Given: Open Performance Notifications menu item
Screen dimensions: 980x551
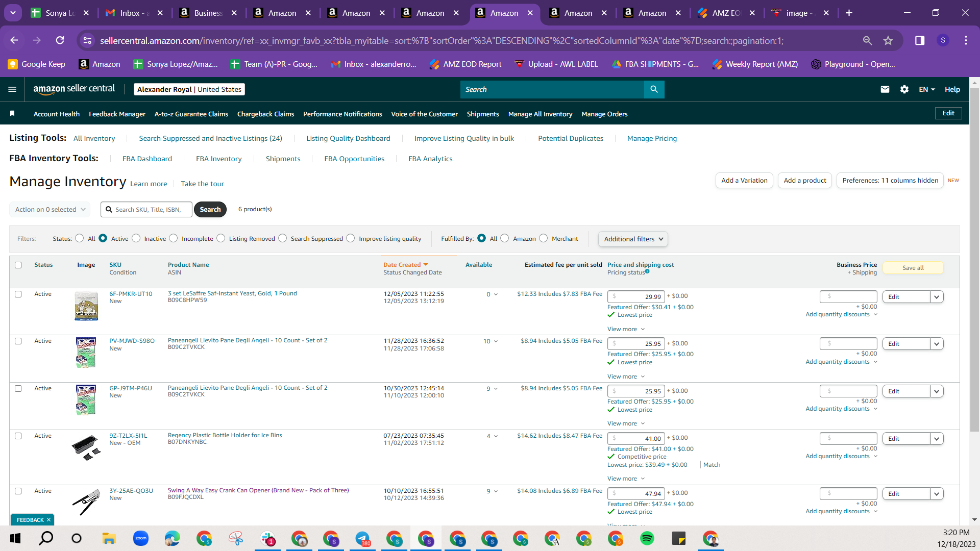Looking at the screenshot, I should 342,114.
